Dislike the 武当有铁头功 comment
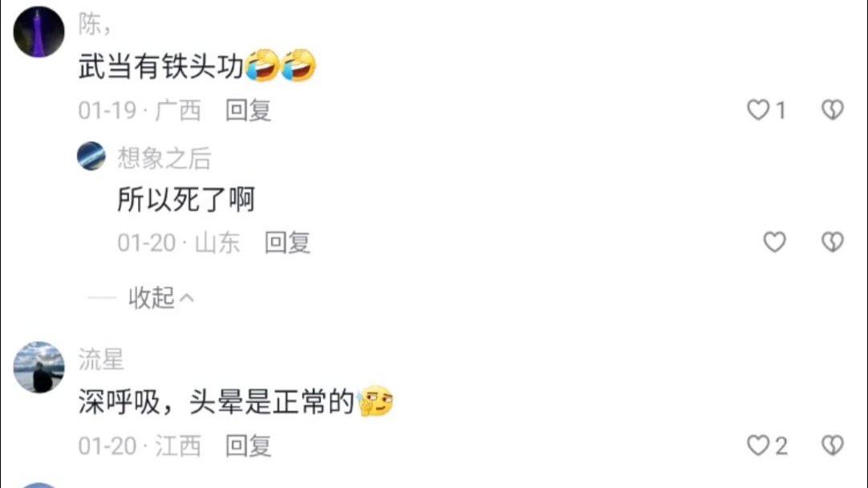Viewport: 868px width, 488px height. click(x=832, y=110)
